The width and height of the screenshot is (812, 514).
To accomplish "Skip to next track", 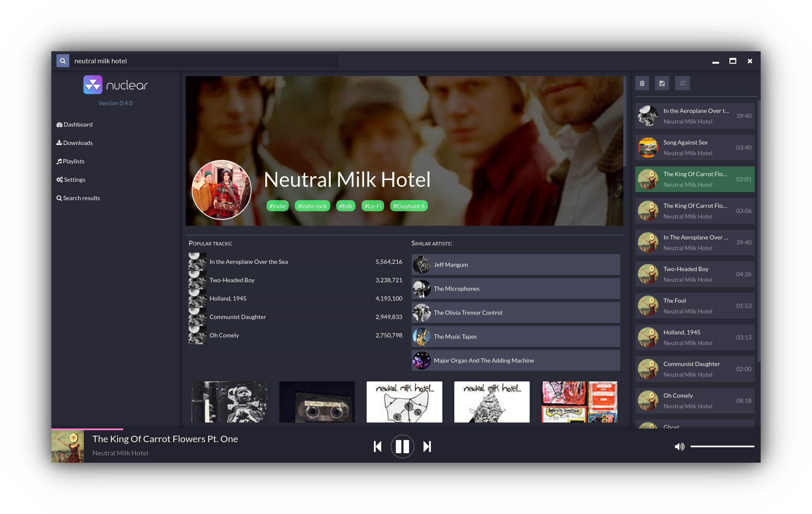I will click(427, 446).
